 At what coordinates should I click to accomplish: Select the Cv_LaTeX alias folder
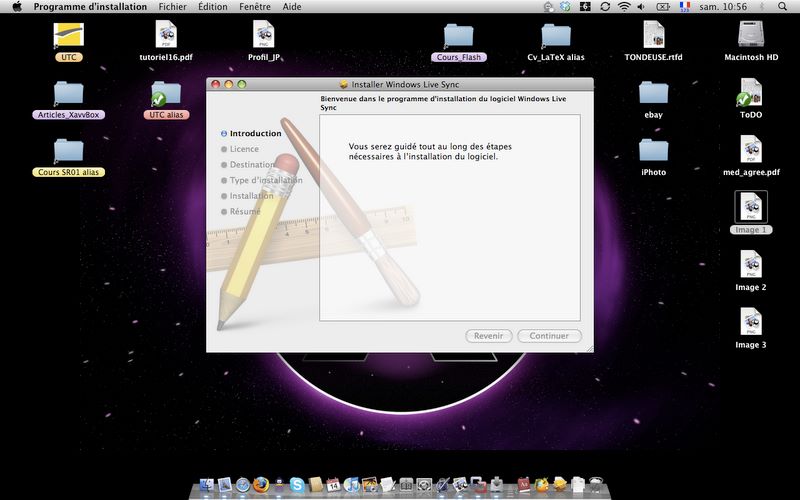(556, 42)
